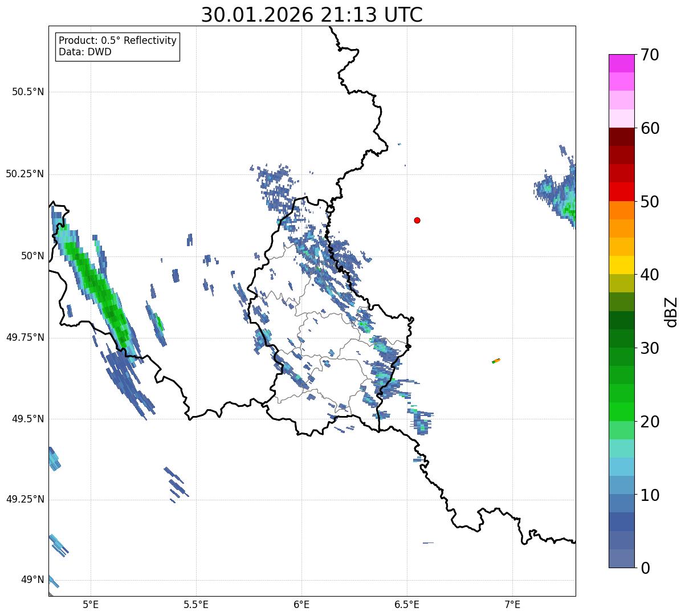Click the 49.25°N latitude label
Image resolution: width=685 pixels, height=616 pixels.
pyautogui.click(x=25, y=500)
